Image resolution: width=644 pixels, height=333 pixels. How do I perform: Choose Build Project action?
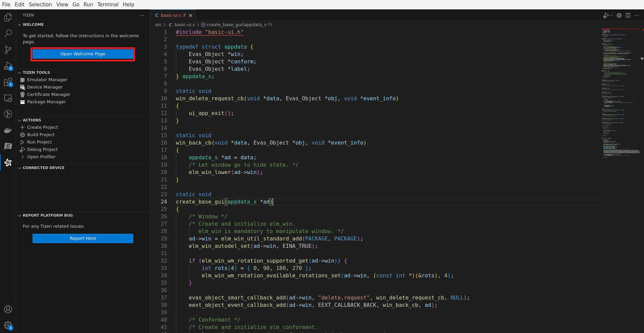(x=41, y=135)
